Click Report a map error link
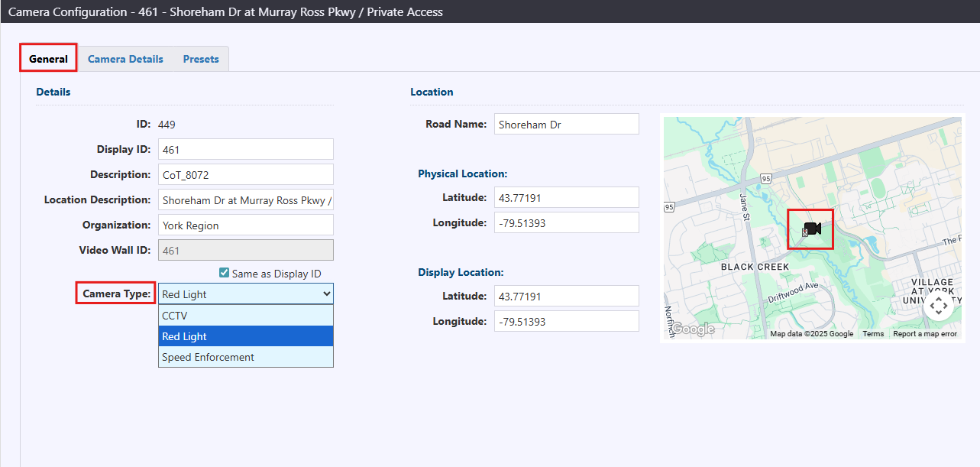This screenshot has height=467, width=980. [x=924, y=334]
